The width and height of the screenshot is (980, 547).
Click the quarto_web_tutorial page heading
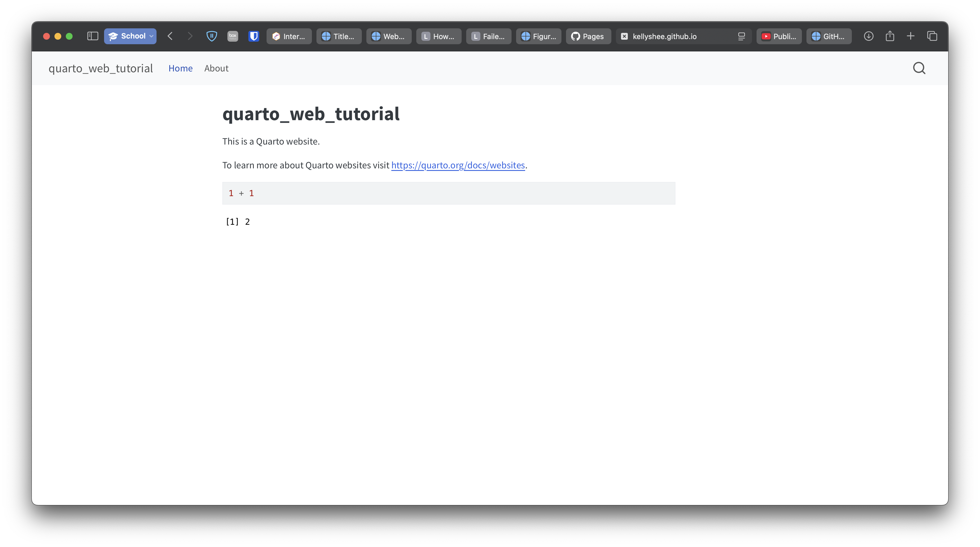point(311,114)
